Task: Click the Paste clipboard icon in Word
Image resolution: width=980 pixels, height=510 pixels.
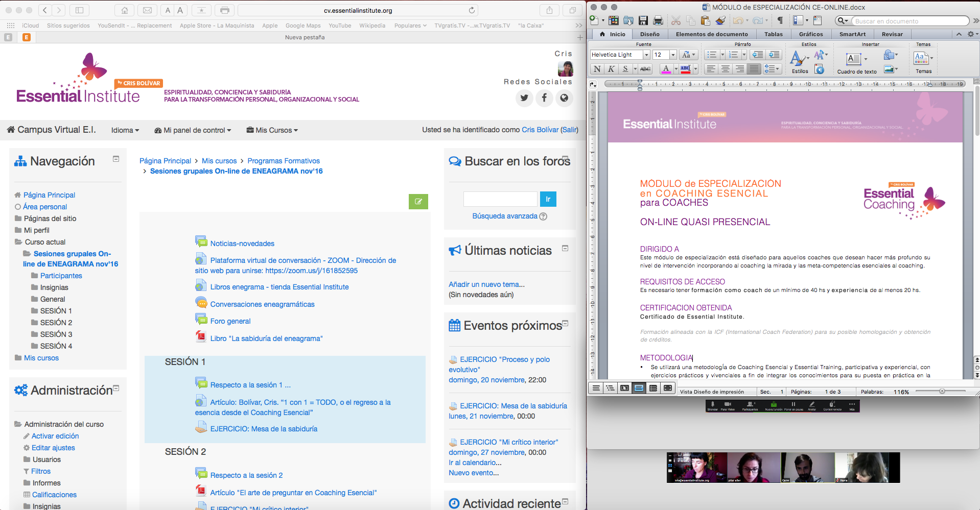Action: point(706,20)
